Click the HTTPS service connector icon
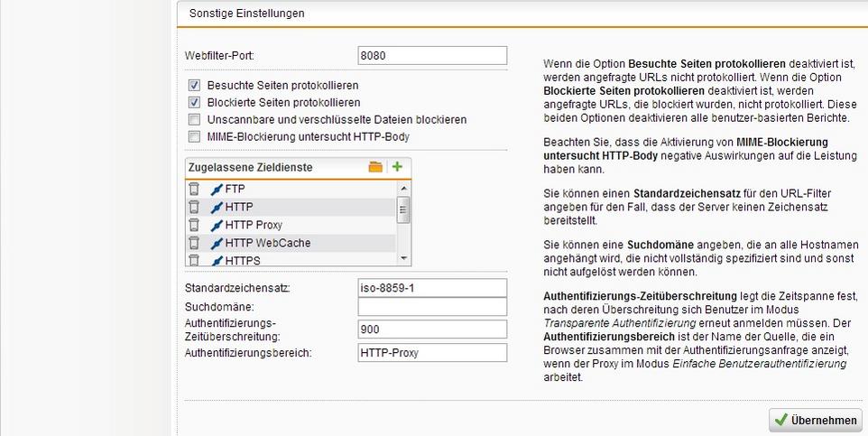868x436 pixels. pyautogui.click(x=216, y=261)
